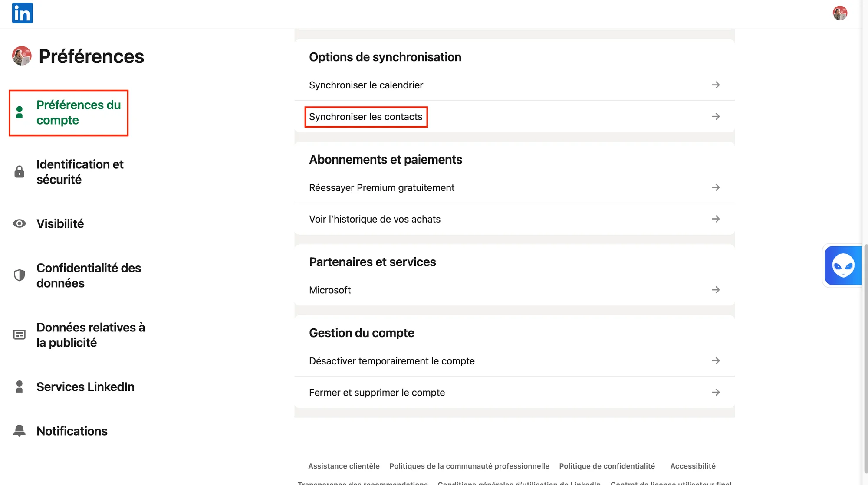The height and width of the screenshot is (485, 868).
Task: Open the profile avatar menu at top right
Action: pos(840,13)
